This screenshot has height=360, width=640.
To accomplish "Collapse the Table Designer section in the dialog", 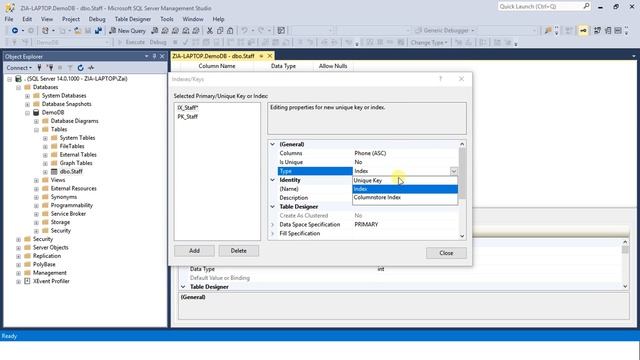I will tap(272, 207).
